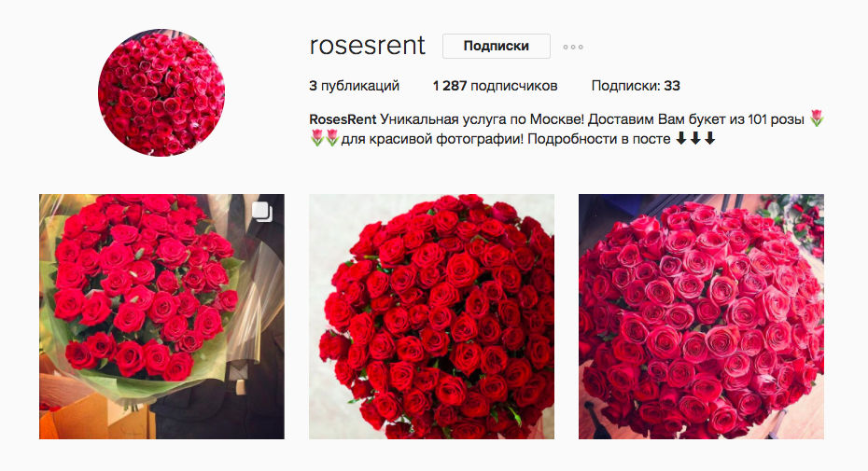868x471 pixels.
Task: Open the third post with pink-red roses
Action: tap(701, 316)
